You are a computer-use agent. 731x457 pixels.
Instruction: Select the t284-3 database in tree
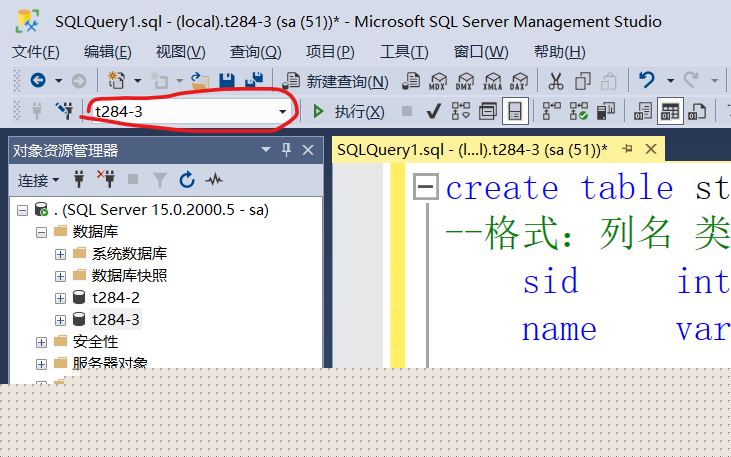(x=115, y=320)
